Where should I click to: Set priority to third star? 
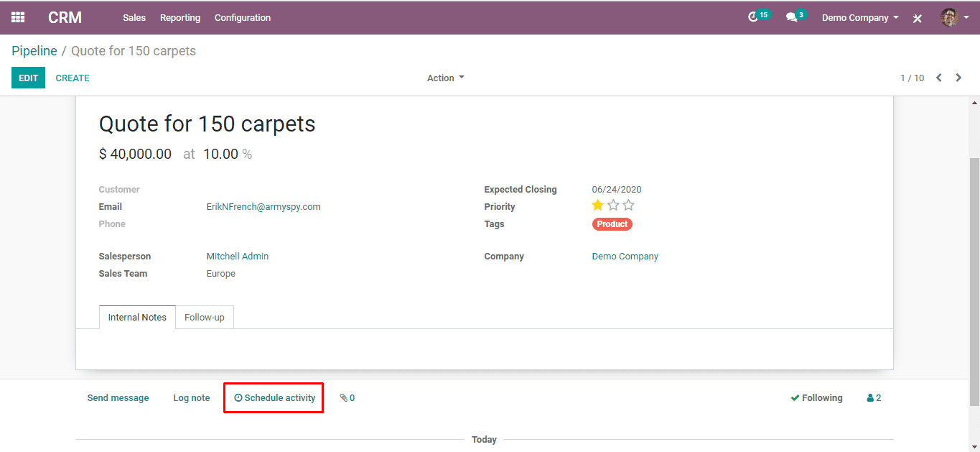coord(629,206)
